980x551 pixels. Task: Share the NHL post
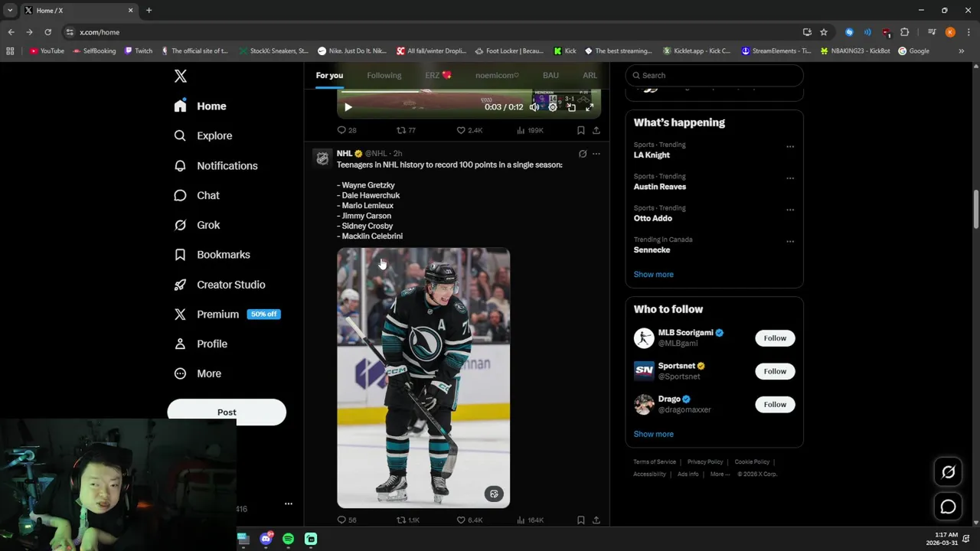(x=596, y=520)
